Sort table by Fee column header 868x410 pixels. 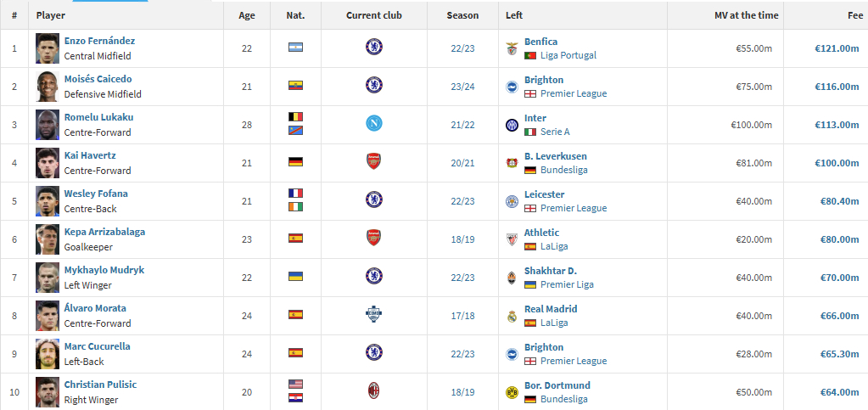tap(855, 15)
